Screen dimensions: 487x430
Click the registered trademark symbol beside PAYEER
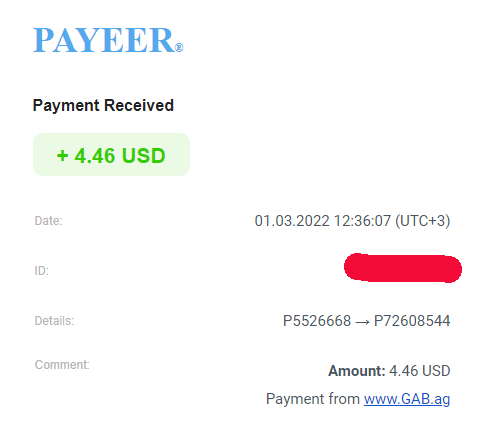179,47
